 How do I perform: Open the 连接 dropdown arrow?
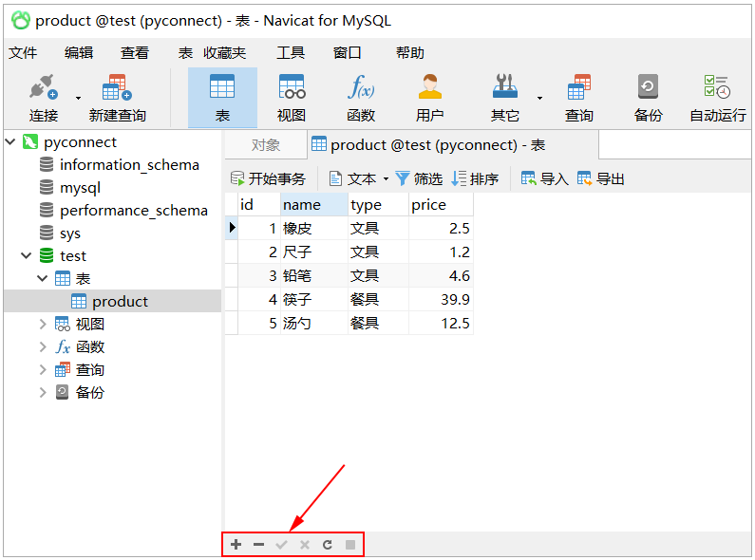[x=78, y=98]
